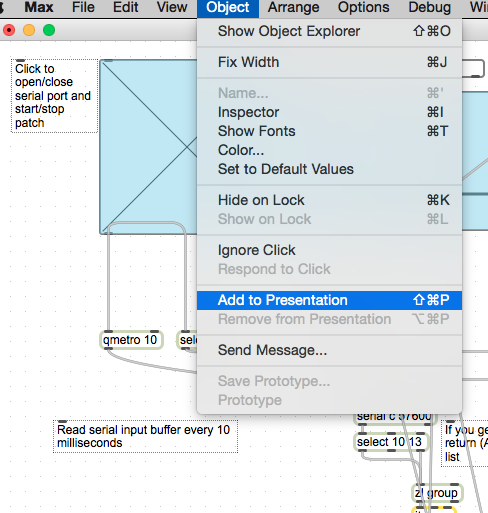Click the 'Read serial input buffer' comment
This screenshot has height=513, width=488.
[x=145, y=437]
